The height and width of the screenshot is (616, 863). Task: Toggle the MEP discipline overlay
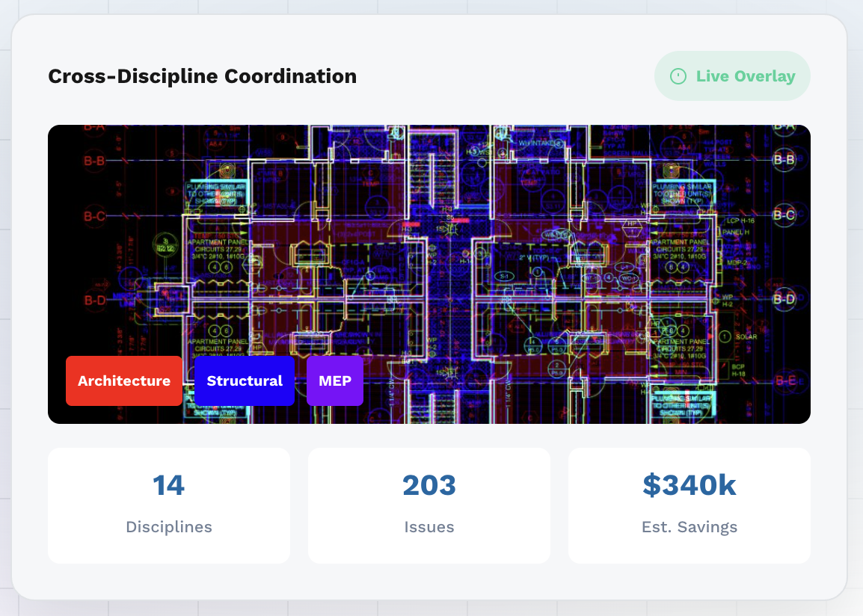(x=334, y=381)
